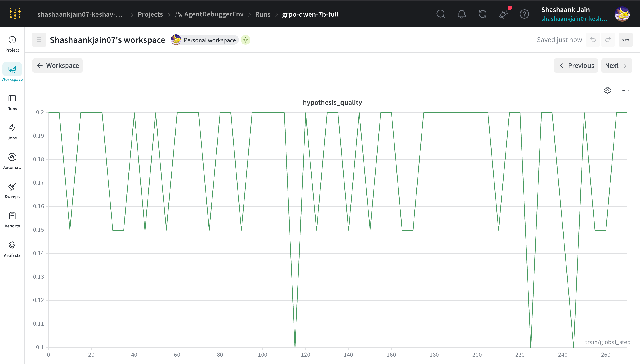Return to Workspace with back button
Screen dimensions: 640x364
coord(58,66)
